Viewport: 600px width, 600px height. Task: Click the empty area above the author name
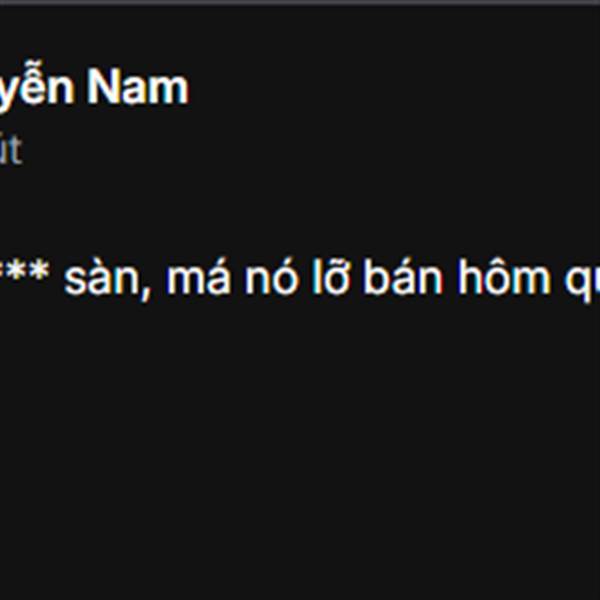point(300,33)
